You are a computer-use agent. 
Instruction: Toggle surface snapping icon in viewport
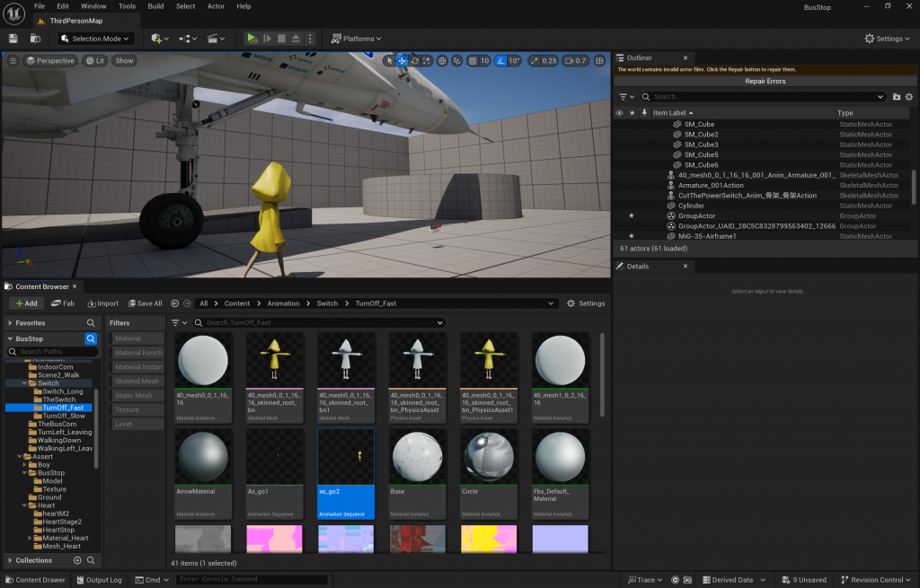(456, 60)
